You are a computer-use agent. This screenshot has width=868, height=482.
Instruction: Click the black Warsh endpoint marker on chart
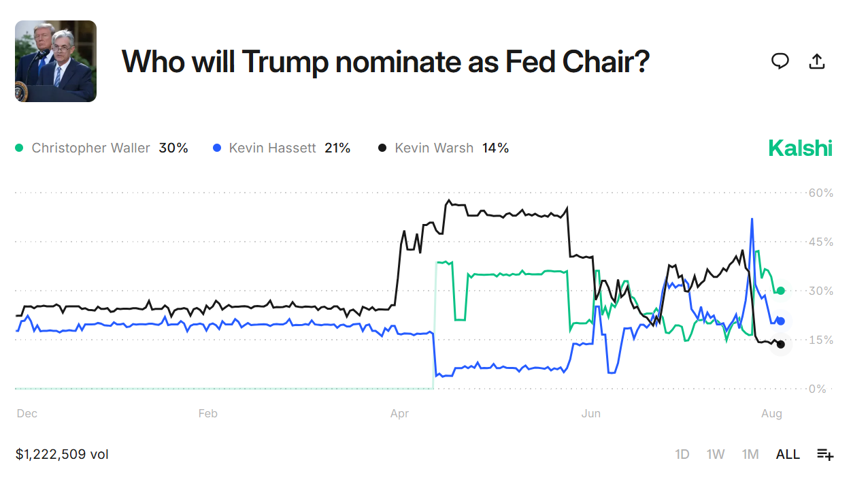click(x=781, y=344)
